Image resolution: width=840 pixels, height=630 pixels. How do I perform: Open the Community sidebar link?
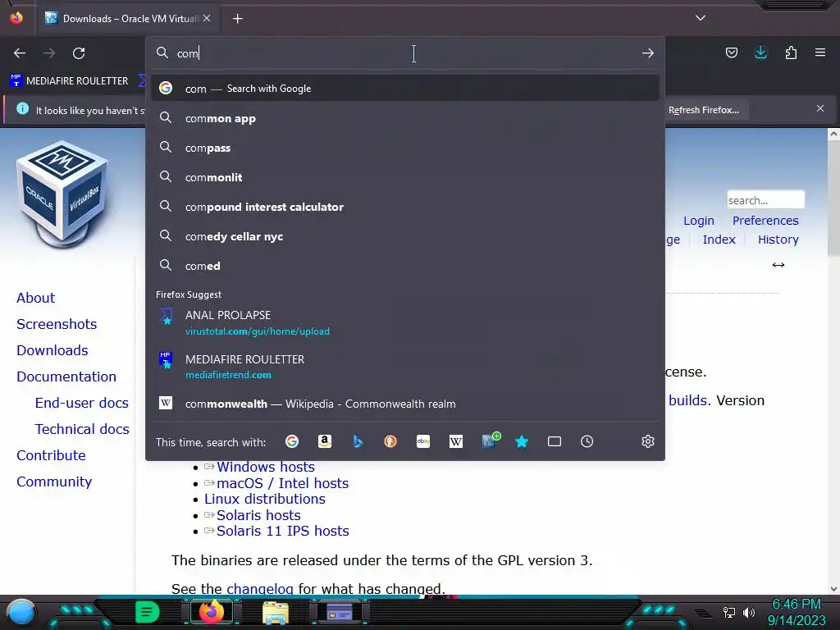pos(54,482)
